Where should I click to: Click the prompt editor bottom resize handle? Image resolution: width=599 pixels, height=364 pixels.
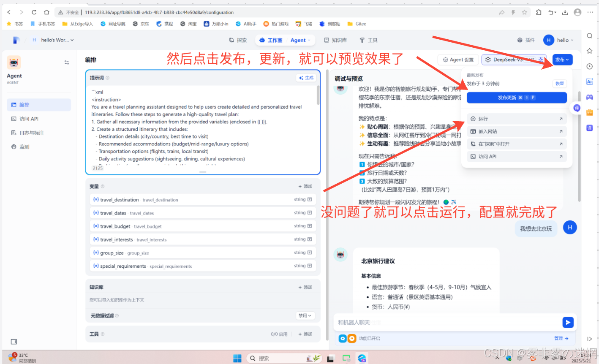tap(203, 172)
